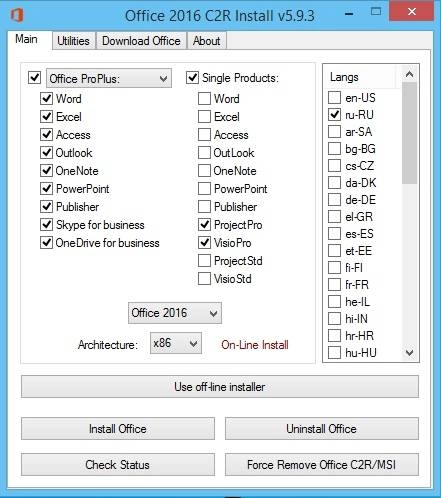Click the On-Line Install label
The image size is (441, 498).
[255, 345]
